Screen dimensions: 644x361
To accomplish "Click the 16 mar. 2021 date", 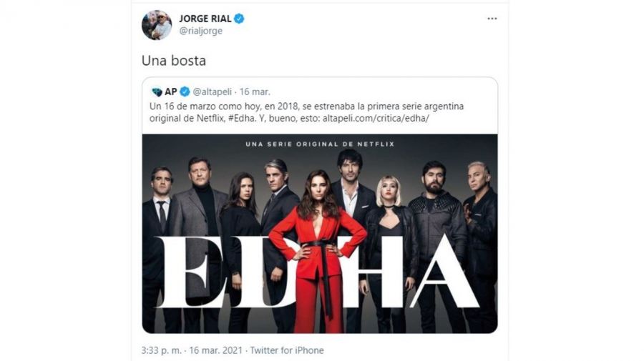I will [x=216, y=350].
